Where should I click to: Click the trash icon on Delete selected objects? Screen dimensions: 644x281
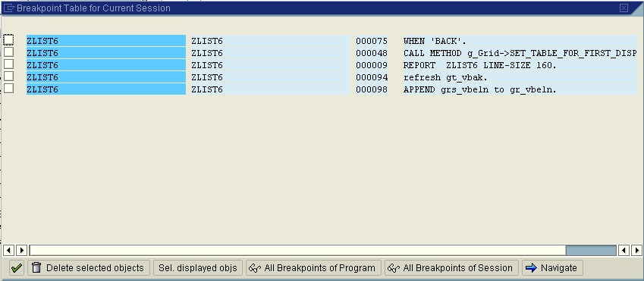click(36, 268)
